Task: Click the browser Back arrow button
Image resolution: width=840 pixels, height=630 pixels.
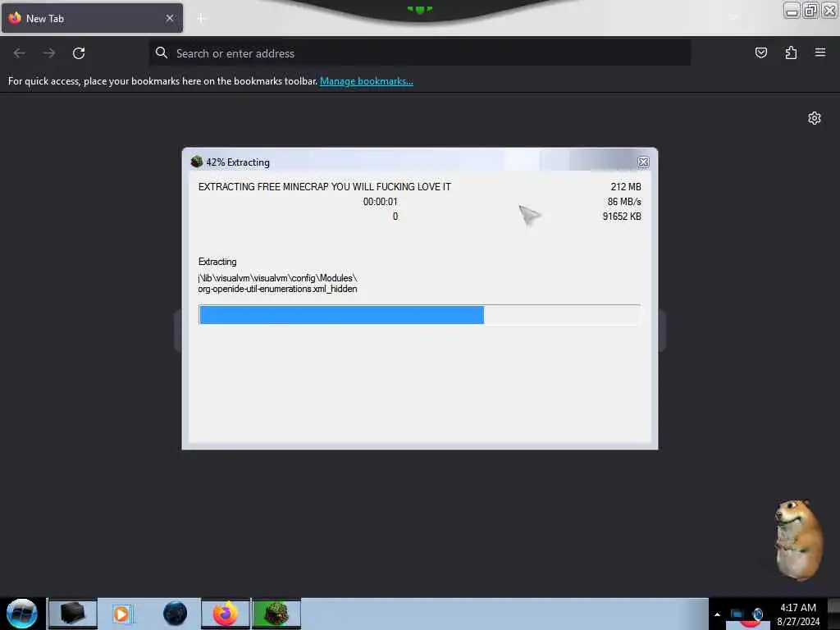Action: coord(20,53)
